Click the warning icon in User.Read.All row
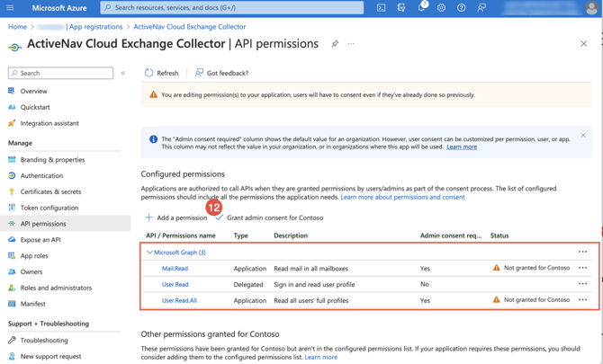Viewport: 603px width, 364px height. pyautogui.click(x=497, y=299)
